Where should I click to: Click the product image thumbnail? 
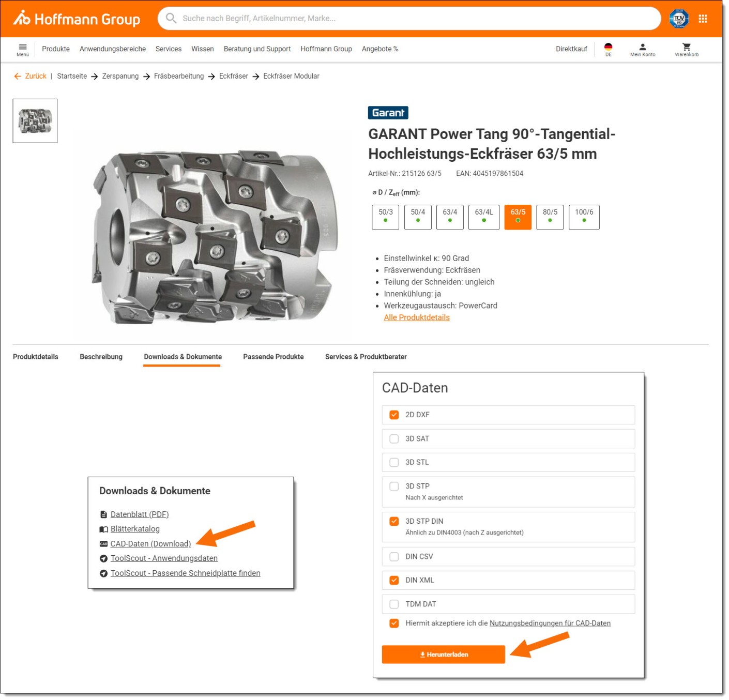35,121
